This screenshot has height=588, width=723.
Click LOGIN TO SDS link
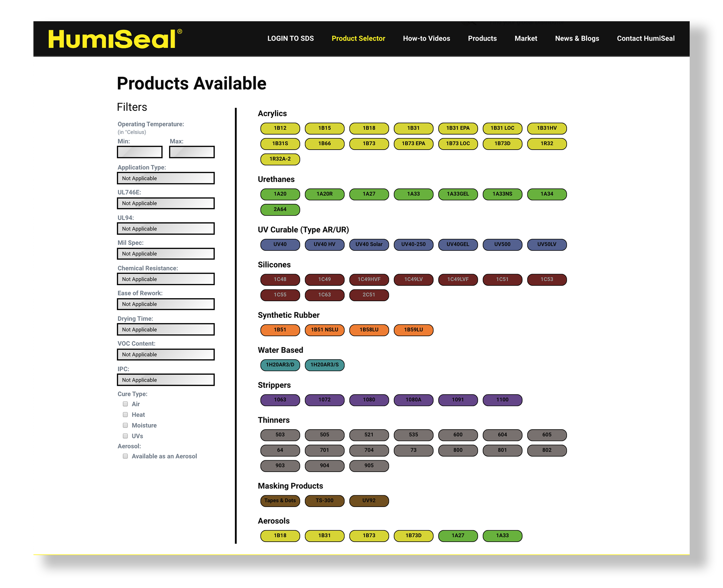(290, 39)
